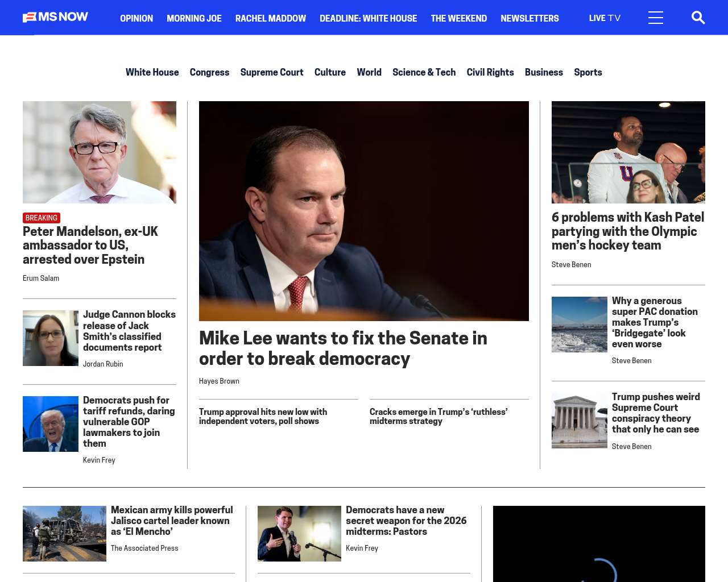Viewport: 728px width, 582px height.
Task: Open the Mike Lee main story image
Action: click(364, 211)
